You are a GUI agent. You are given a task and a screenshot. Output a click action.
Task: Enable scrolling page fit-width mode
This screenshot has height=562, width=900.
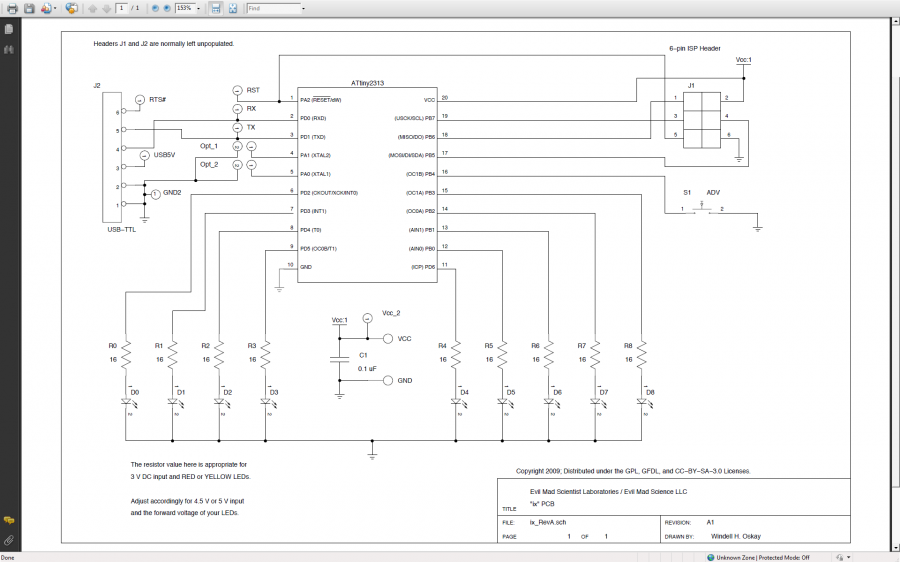(215, 8)
